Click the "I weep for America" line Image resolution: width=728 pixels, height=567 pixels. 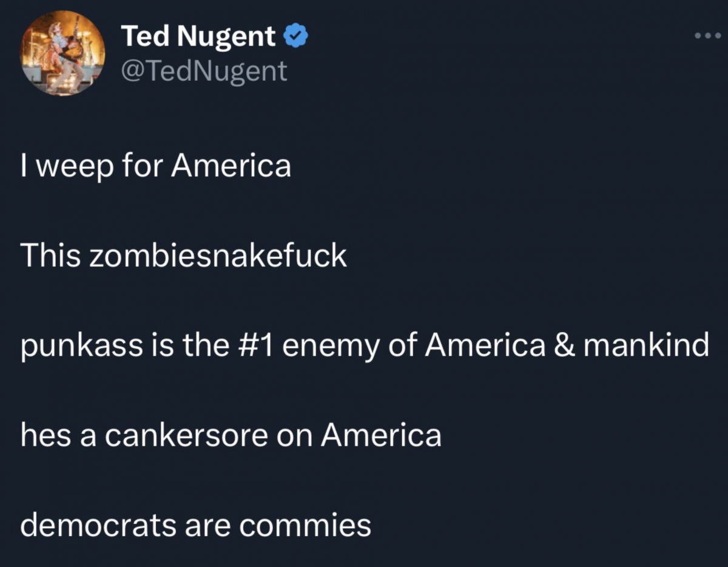point(156,166)
